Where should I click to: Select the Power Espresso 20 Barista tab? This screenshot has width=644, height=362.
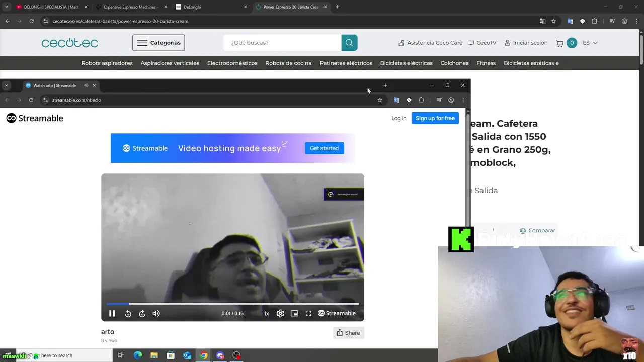291,7
